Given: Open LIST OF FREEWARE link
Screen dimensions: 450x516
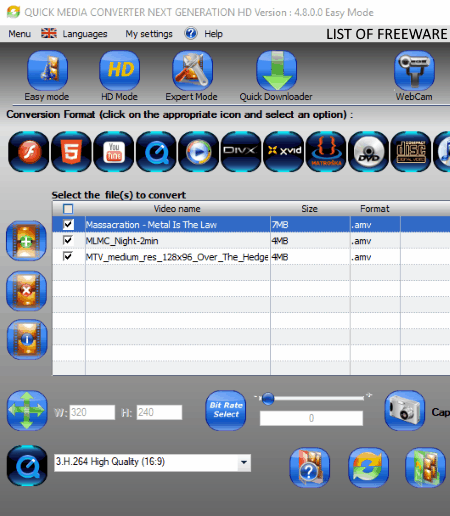Looking at the screenshot, I should coord(387,34).
